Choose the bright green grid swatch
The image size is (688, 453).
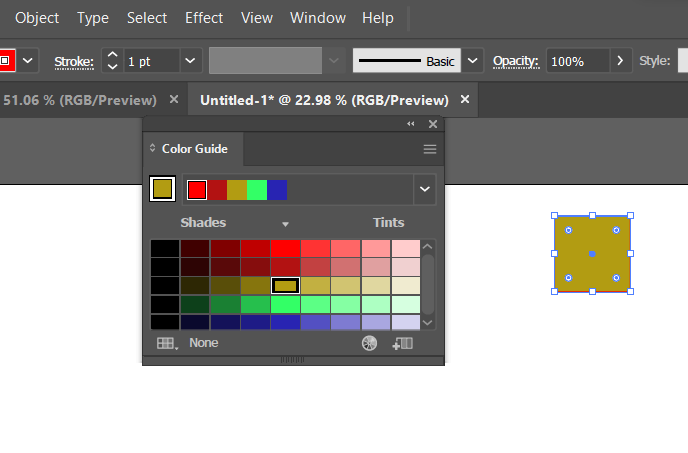tap(285, 304)
